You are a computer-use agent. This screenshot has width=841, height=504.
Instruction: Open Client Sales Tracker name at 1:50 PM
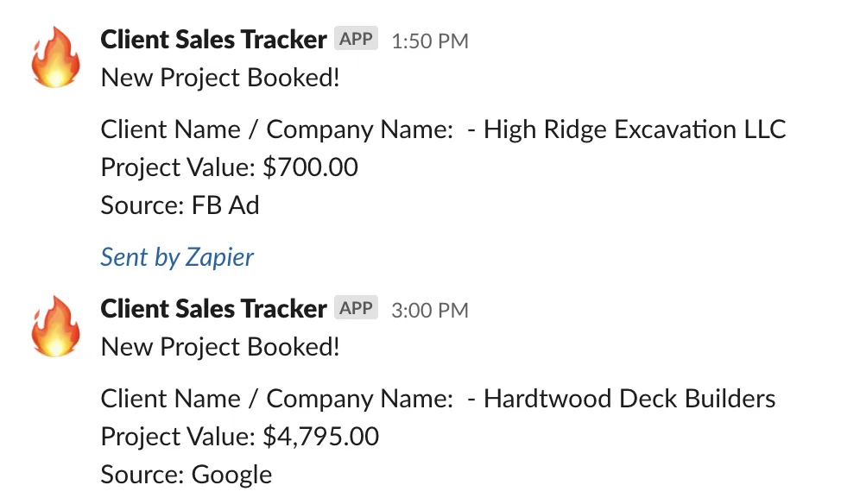pyautogui.click(x=213, y=40)
